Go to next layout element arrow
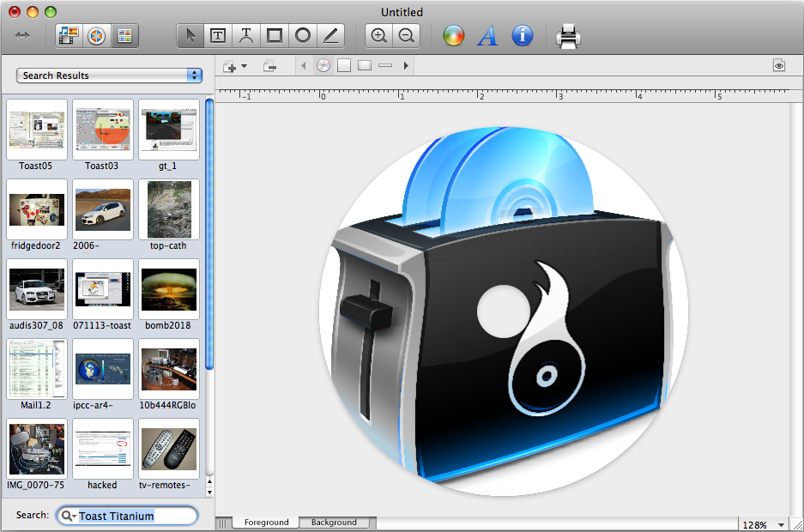804x532 pixels. 406,65
